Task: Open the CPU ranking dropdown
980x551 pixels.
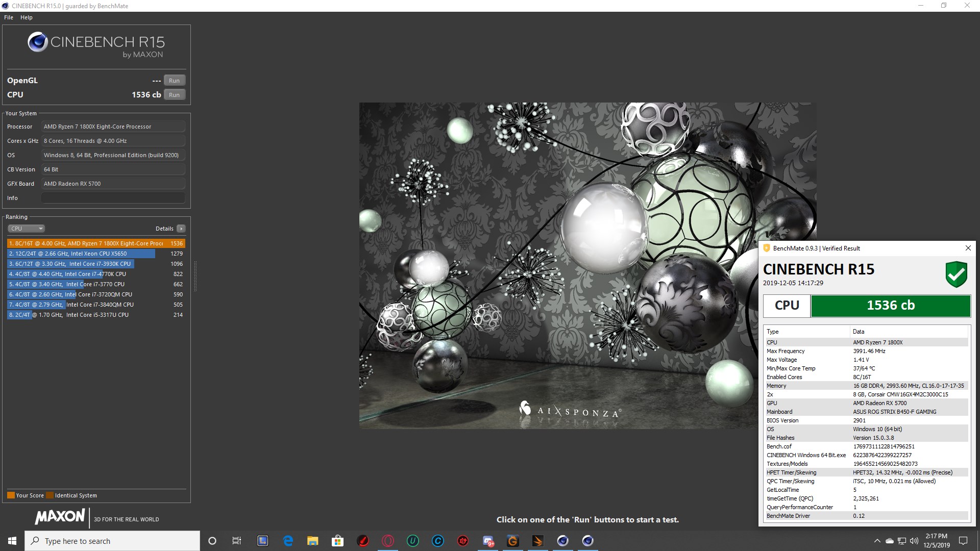Action: click(x=27, y=229)
